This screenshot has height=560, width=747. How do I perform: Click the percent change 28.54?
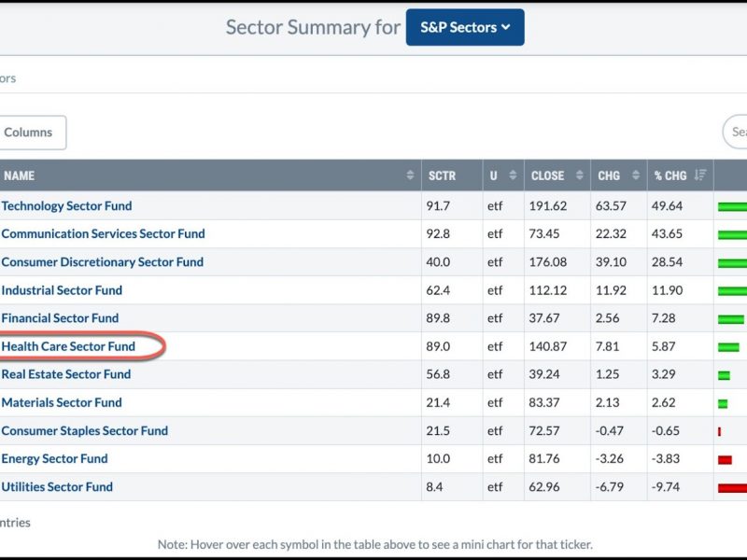click(x=667, y=262)
